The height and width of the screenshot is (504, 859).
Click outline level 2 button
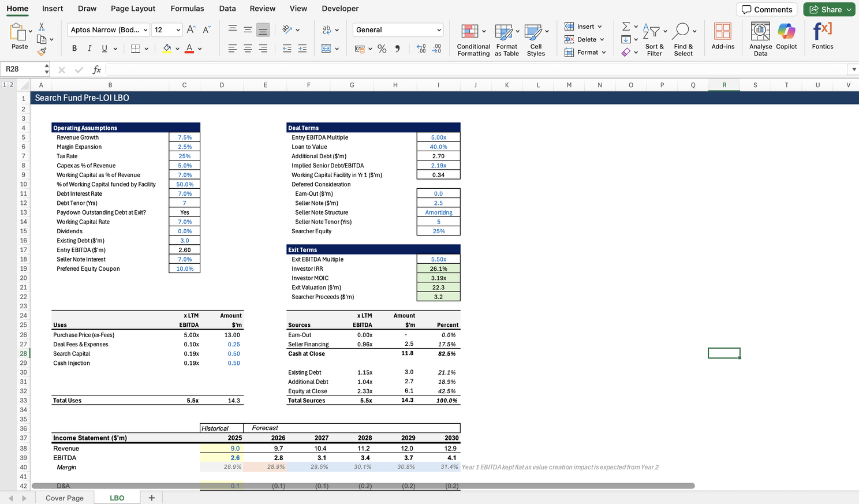pyautogui.click(x=11, y=85)
